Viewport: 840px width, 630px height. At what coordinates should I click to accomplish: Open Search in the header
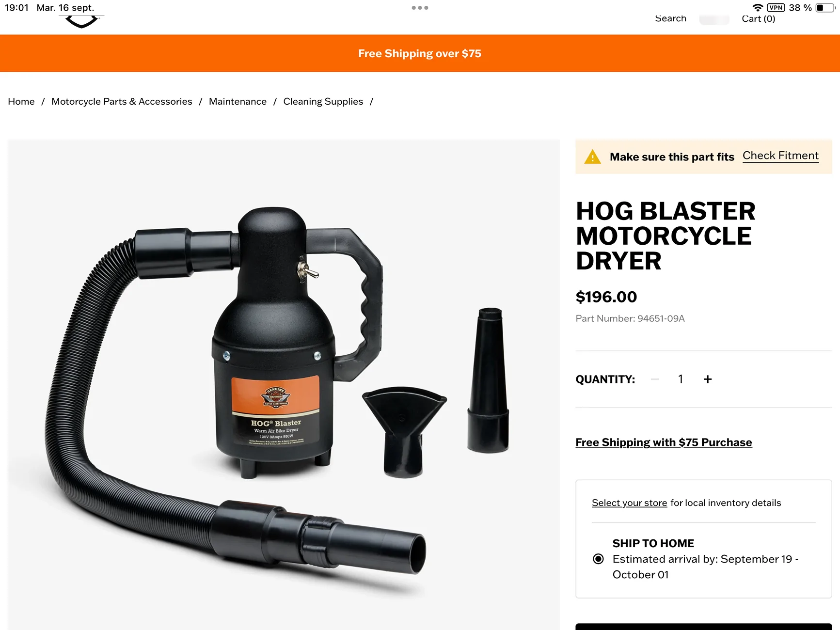[x=670, y=19]
